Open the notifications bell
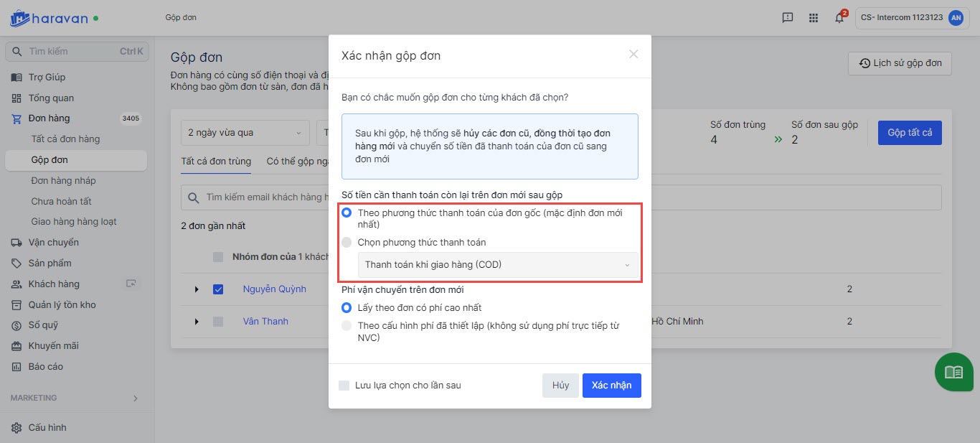This screenshot has height=443, width=980. point(839,18)
